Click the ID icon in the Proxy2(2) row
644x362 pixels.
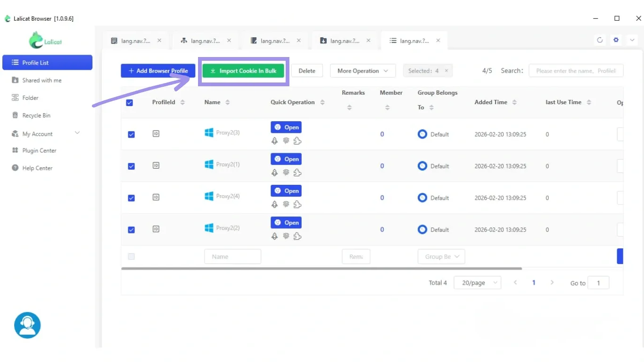click(156, 229)
